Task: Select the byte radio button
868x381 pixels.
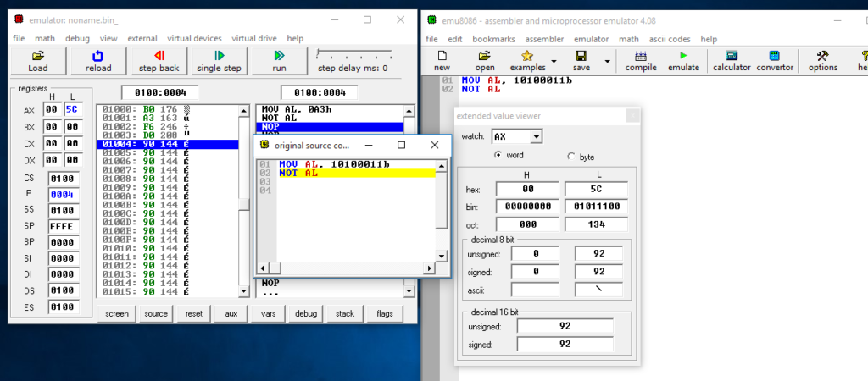Action: pyautogui.click(x=570, y=157)
